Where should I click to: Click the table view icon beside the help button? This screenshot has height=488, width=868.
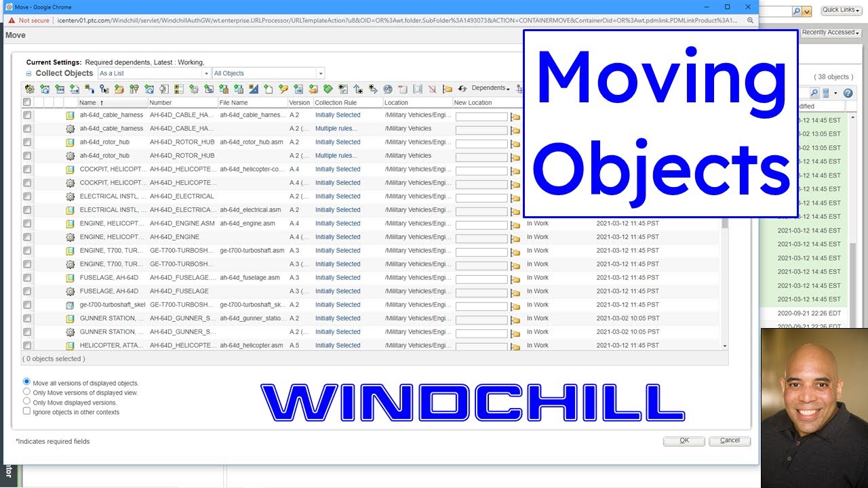click(x=826, y=93)
